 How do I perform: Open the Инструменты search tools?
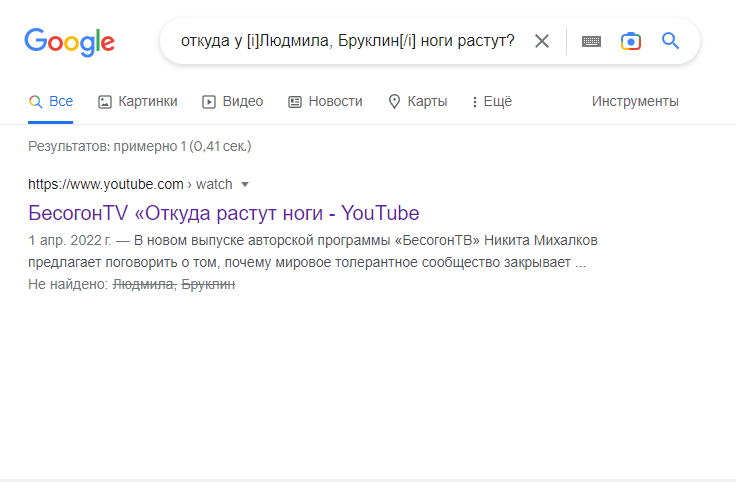[x=634, y=101]
